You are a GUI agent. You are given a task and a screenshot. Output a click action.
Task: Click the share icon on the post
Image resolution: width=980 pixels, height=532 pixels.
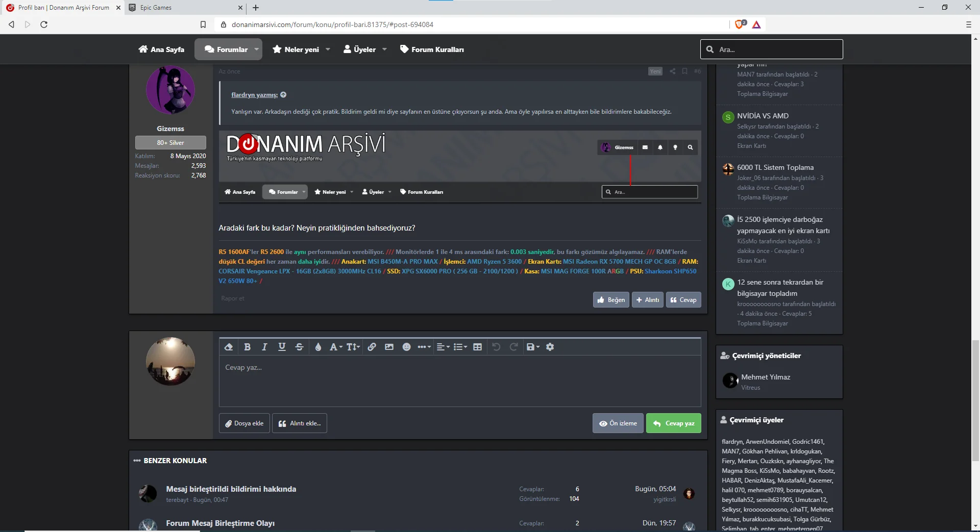[672, 71]
